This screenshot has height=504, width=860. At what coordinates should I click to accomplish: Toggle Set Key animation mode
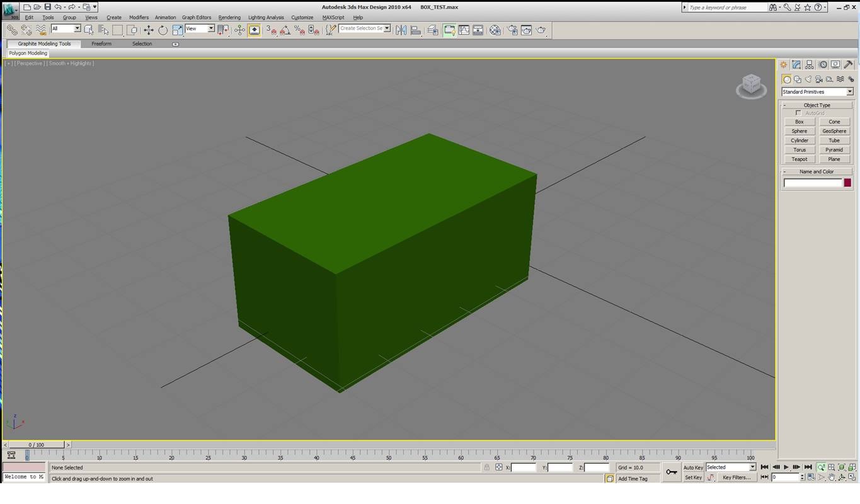(x=693, y=478)
